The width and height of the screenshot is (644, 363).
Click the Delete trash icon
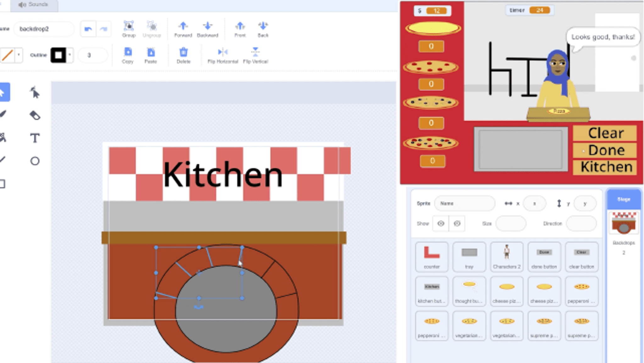(183, 53)
